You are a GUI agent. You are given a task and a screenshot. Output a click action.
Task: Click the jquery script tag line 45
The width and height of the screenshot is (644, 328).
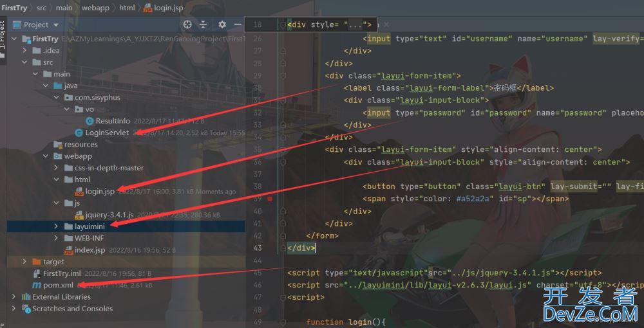[444, 273]
